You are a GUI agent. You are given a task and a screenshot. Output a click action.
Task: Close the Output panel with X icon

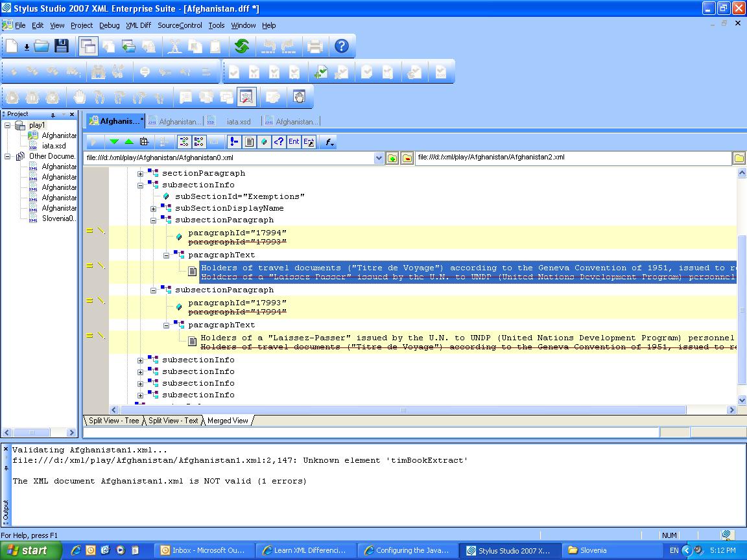coord(6,449)
